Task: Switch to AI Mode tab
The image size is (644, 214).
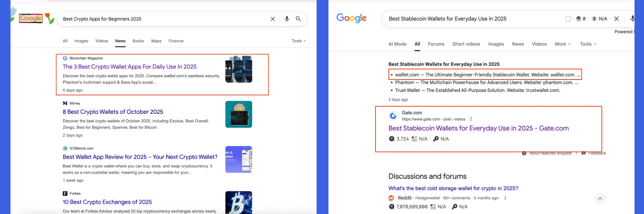Action: [x=397, y=44]
